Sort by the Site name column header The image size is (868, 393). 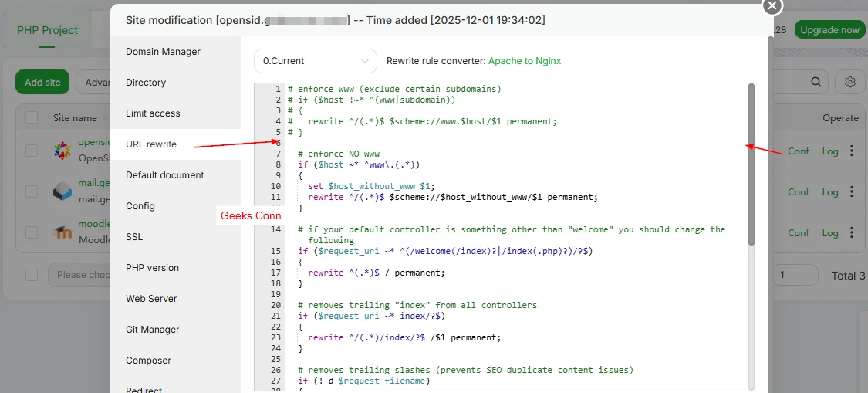tap(75, 117)
